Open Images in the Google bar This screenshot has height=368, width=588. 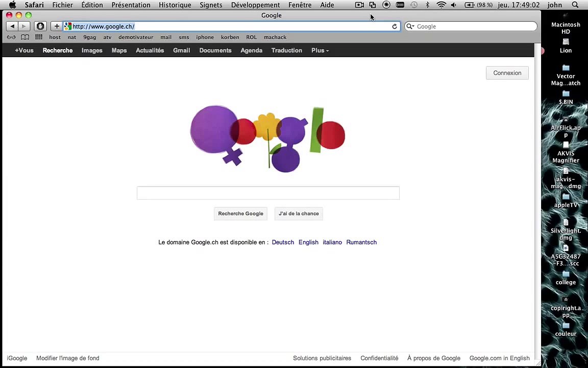tap(92, 50)
